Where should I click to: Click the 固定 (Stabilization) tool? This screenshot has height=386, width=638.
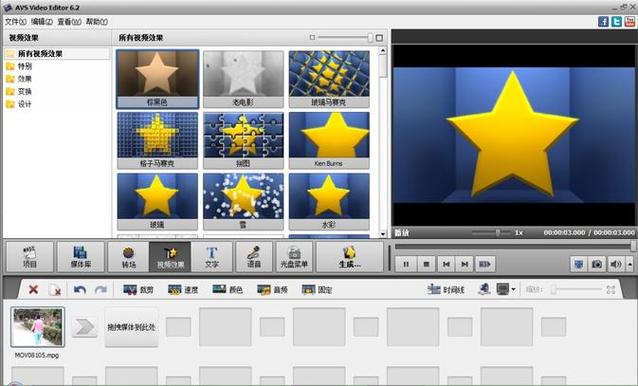[317, 290]
